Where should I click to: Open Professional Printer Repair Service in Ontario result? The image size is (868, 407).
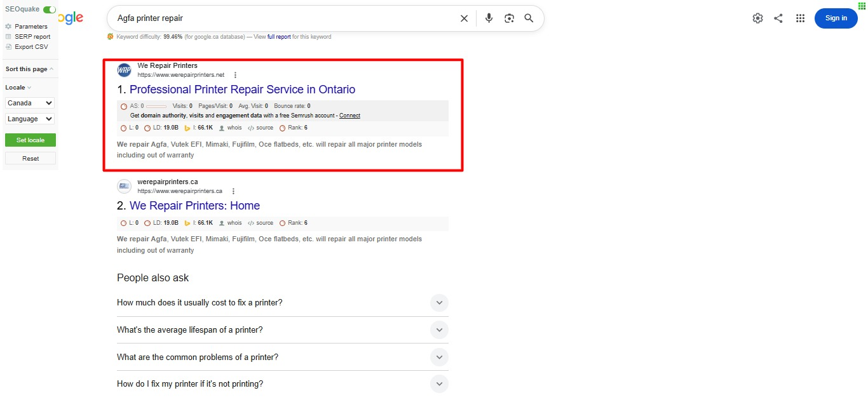(242, 90)
